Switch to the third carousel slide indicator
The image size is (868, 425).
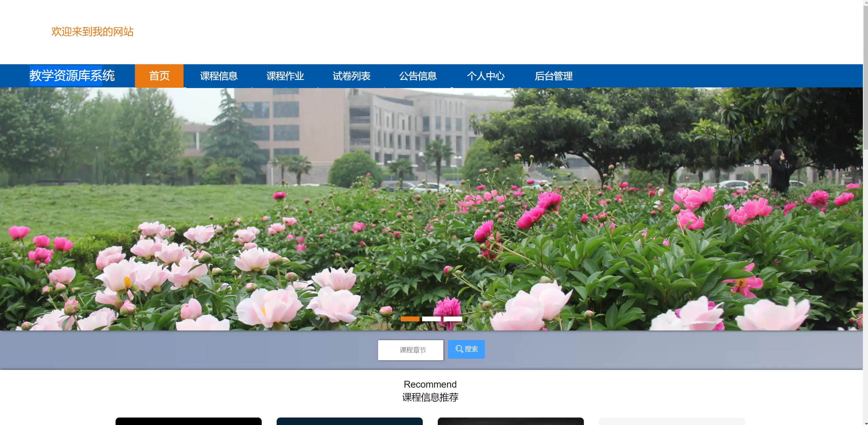(452, 319)
